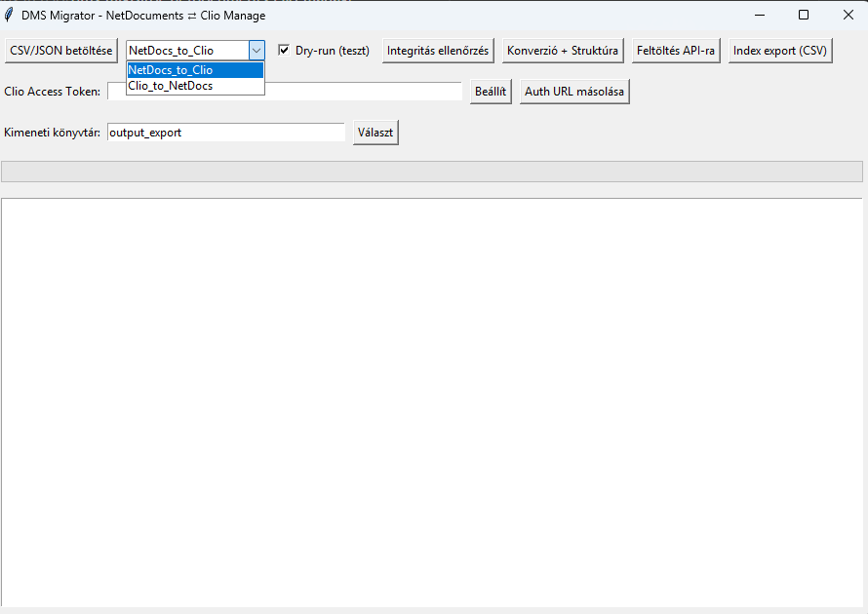Click the feather app icon in title bar
This screenshot has width=868, height=614.
pos(9,15)
